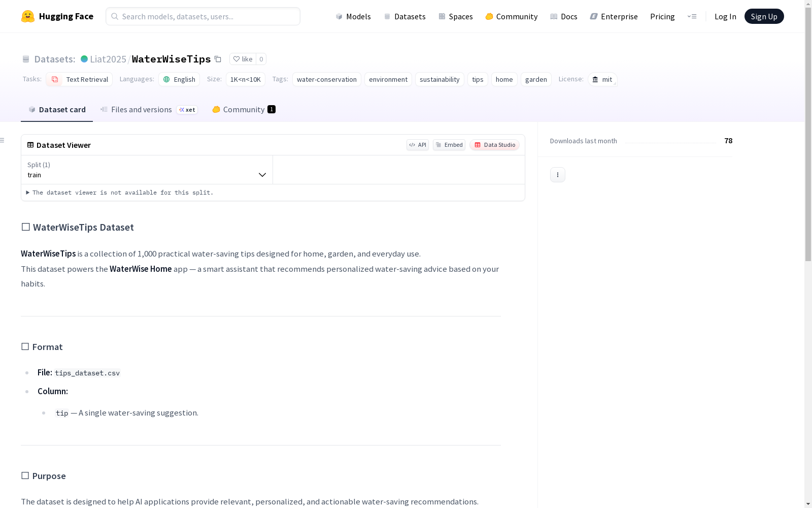The width and height of the screenshot is (812, 508).
Task: Click the Hugging Face logo emoji
Action: tap(28, 16)
